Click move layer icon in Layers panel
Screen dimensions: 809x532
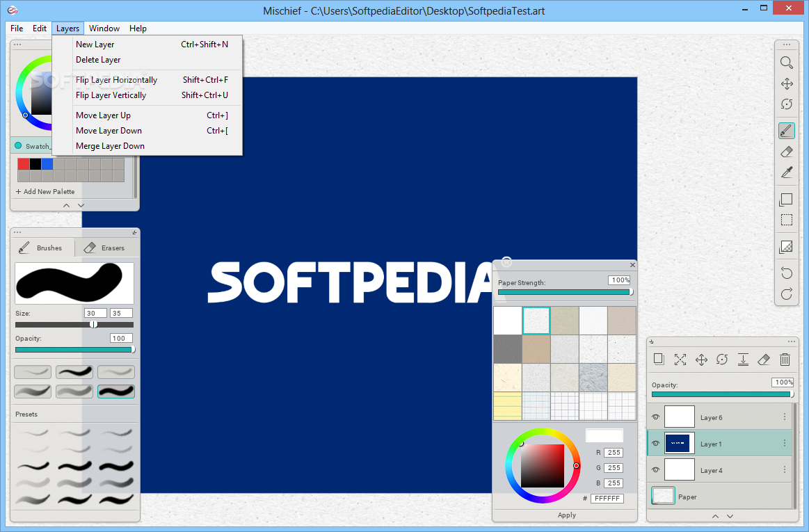pos(701,359)
